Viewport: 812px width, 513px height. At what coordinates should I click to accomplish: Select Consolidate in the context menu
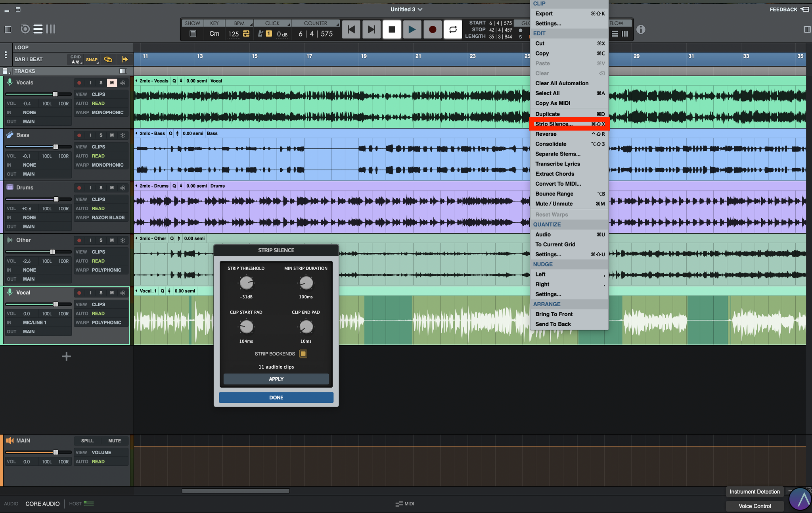pyautogui.click(x=569, y=144)
